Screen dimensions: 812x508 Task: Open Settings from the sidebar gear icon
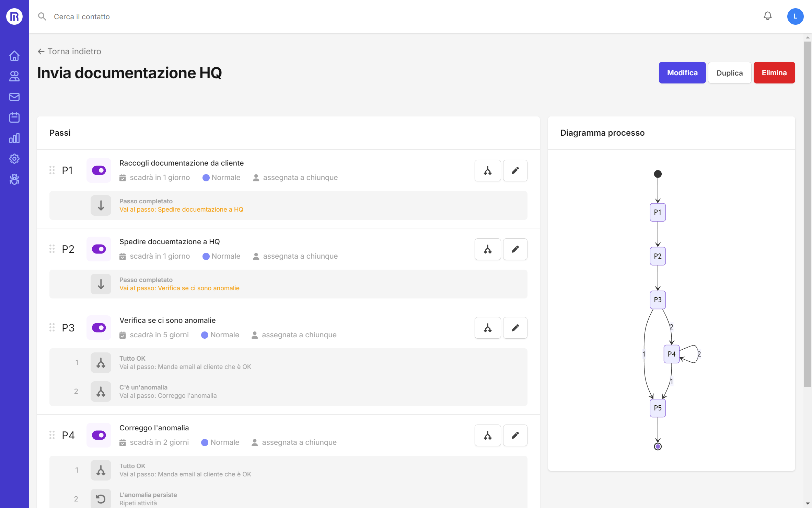click(x=14, y=159)
